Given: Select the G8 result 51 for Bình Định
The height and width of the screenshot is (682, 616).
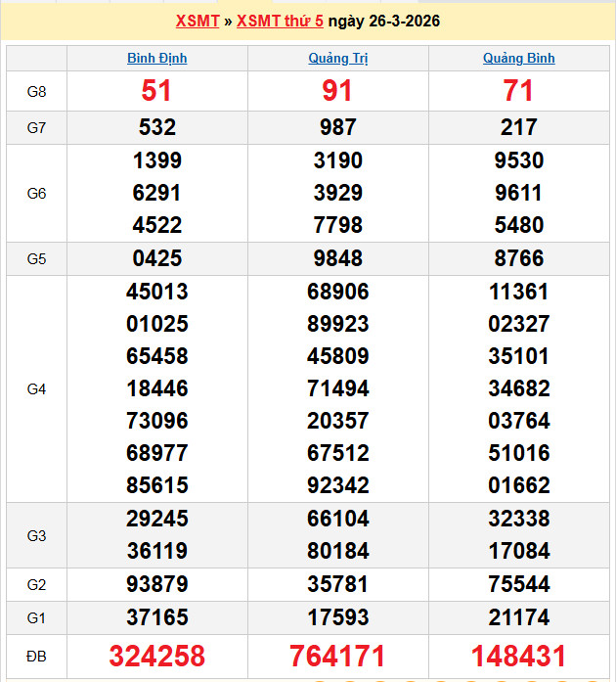Looking at the screenshot, I should pyautogui.click(x=156, y=91).
